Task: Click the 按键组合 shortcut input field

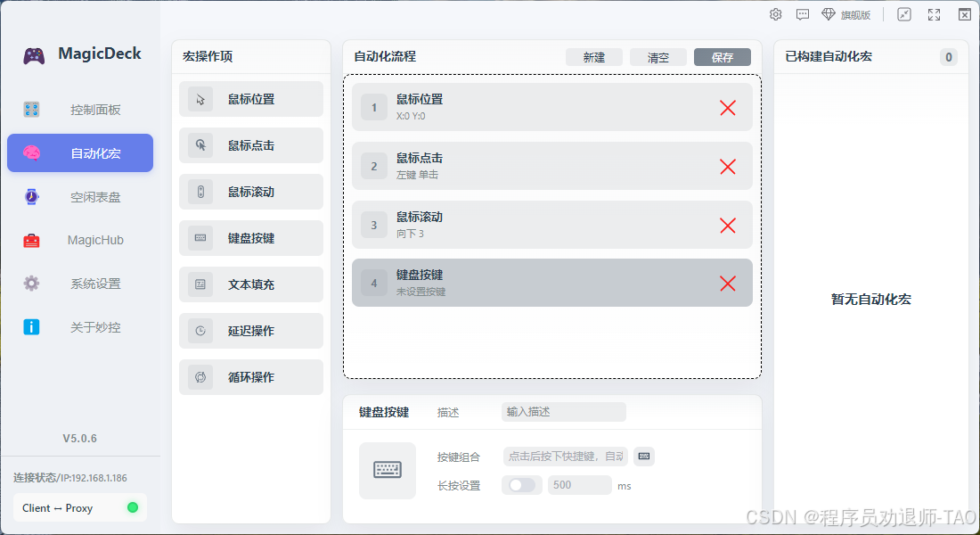Action: [566, 457]
